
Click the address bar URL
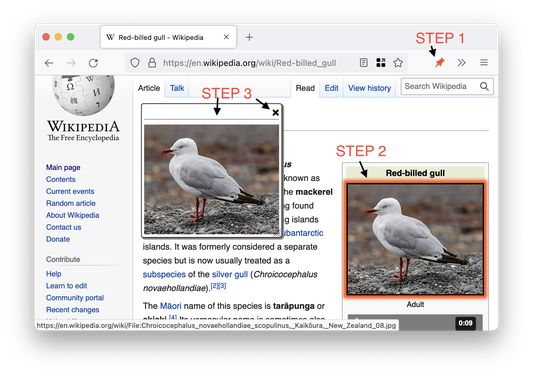[250, 63]
